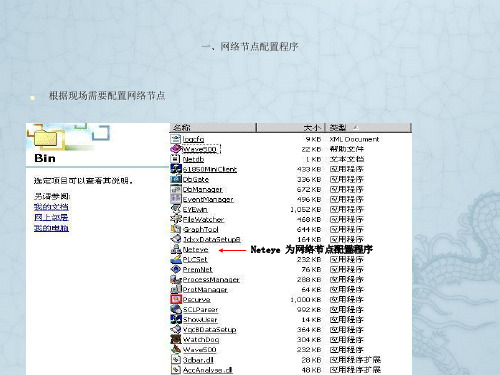Click the SCLParser application icon

[176, 309]
